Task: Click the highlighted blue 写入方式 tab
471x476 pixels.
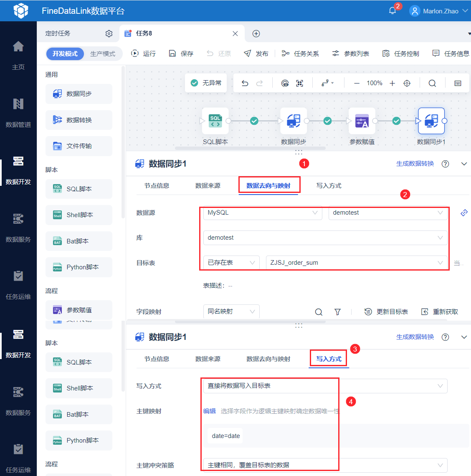Action: coord(329,359)
